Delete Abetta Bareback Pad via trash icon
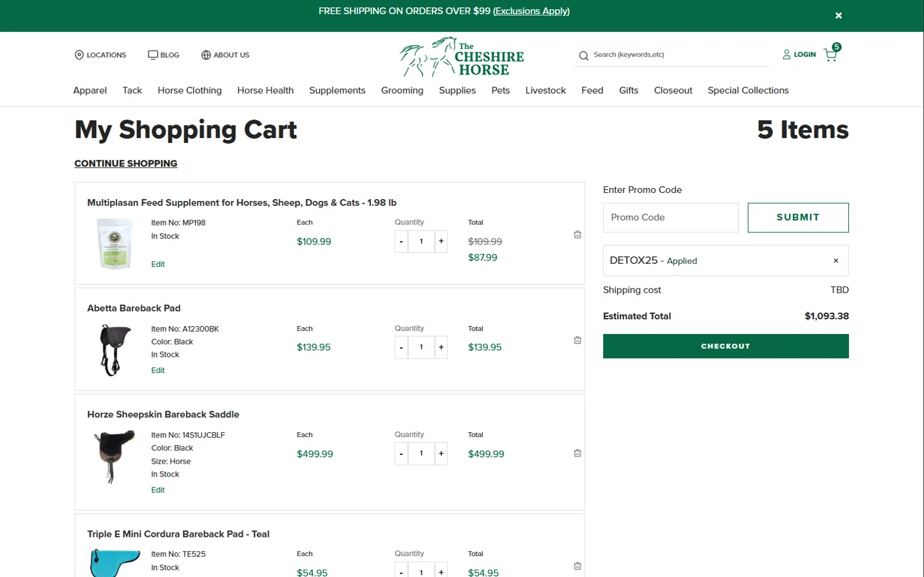The image size is (924, 577). coord(577,340)
